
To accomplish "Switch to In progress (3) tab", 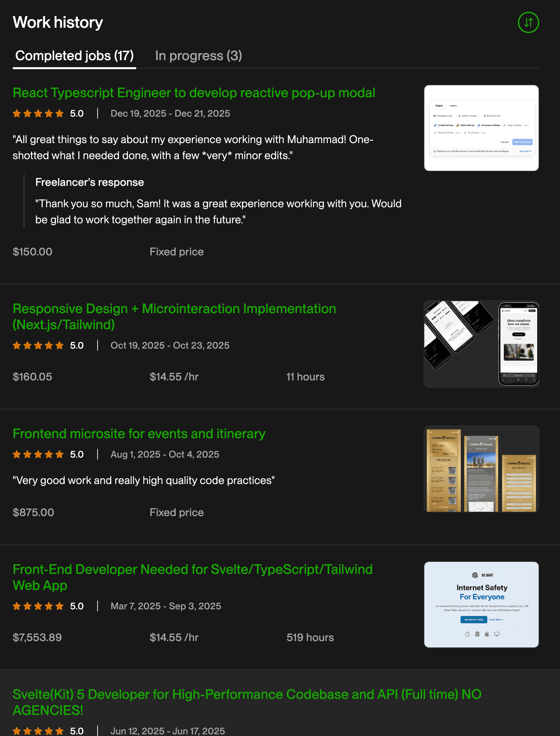I will point(198,56).
